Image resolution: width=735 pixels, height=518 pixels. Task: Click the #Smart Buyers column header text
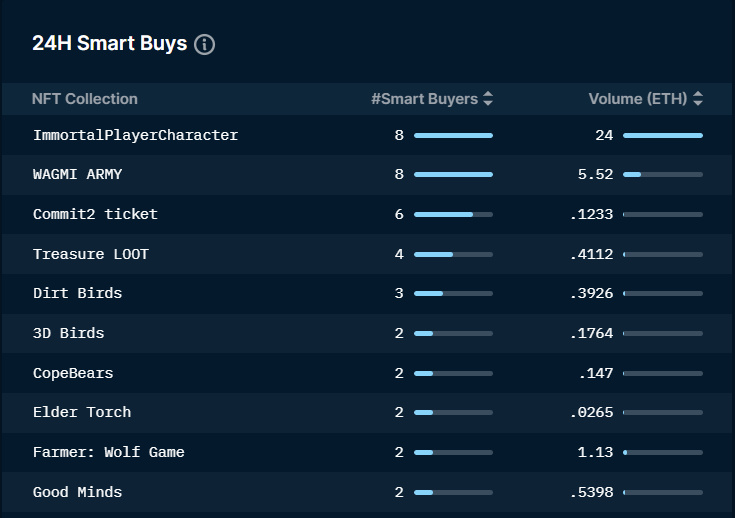pos(424,99)
